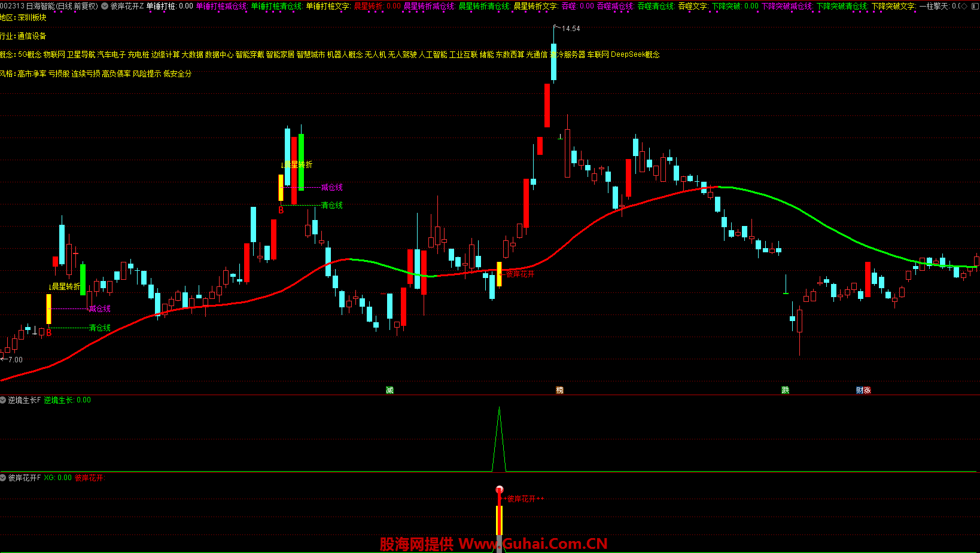Click the 14.54 high price label
The width and height of the screenshot is (980, 553).
tap(571, 29)
